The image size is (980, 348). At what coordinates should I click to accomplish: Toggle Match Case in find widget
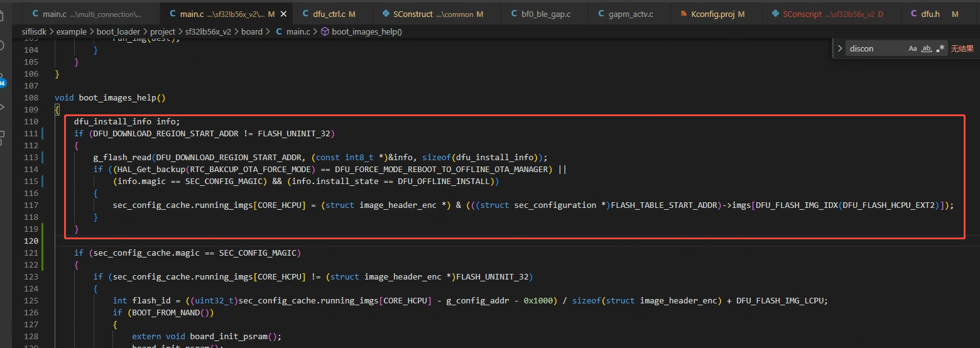tap(912, 48)
